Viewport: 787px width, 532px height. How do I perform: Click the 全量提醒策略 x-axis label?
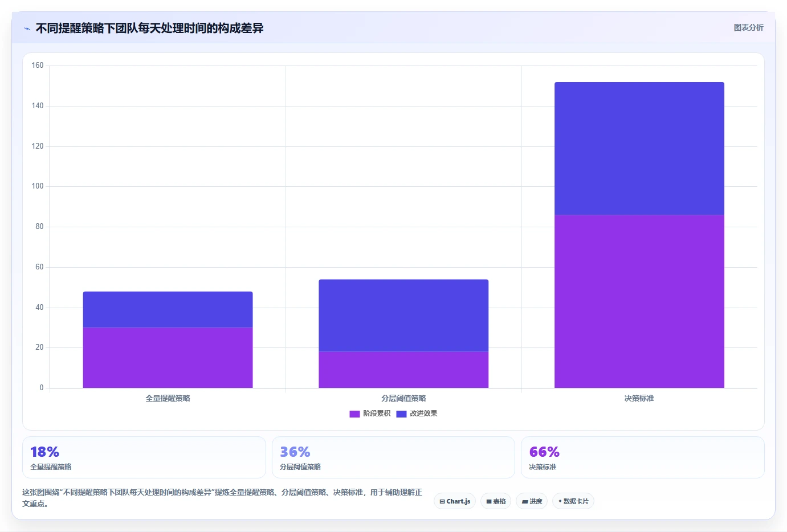point(168,398)
